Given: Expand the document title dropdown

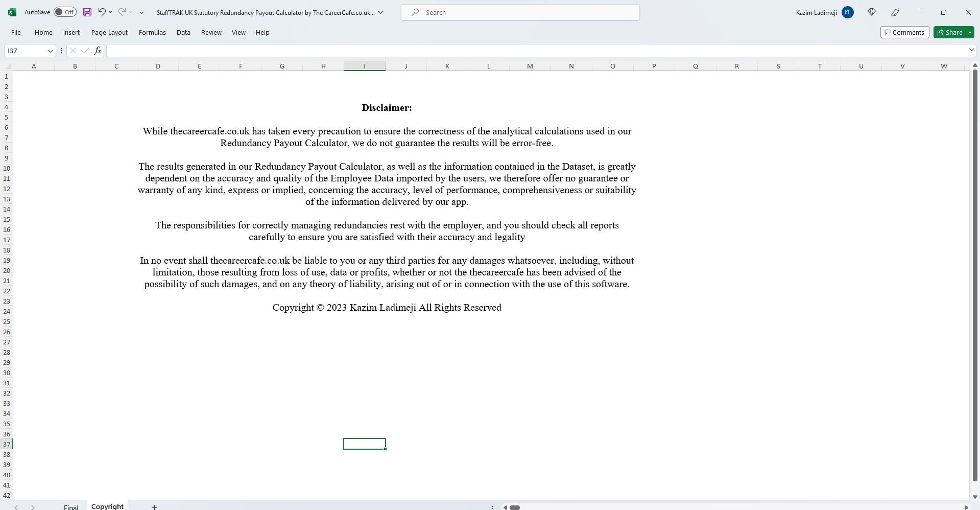Looking at the screenshot, I should tap(381, 12).
